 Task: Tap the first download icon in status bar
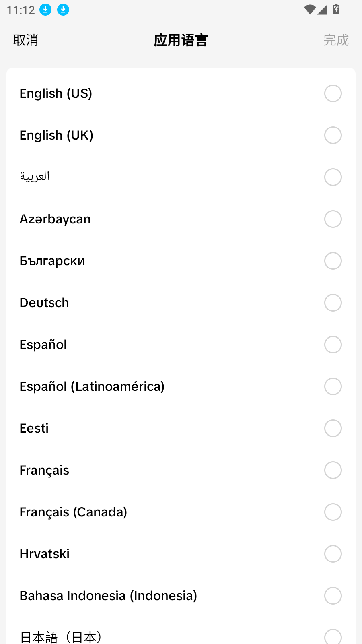(x=45, y=10)
